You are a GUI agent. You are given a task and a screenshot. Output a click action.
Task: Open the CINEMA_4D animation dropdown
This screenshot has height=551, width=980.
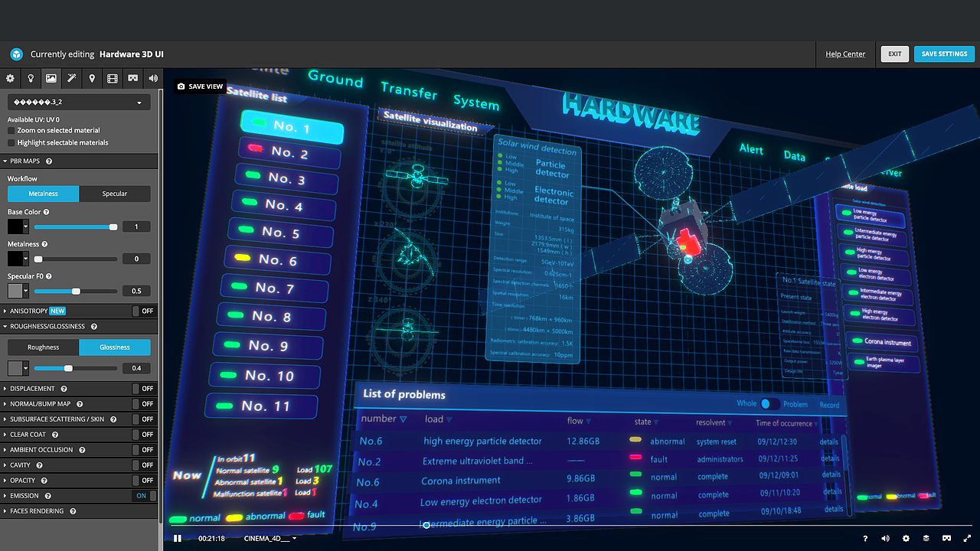point(269,539)
